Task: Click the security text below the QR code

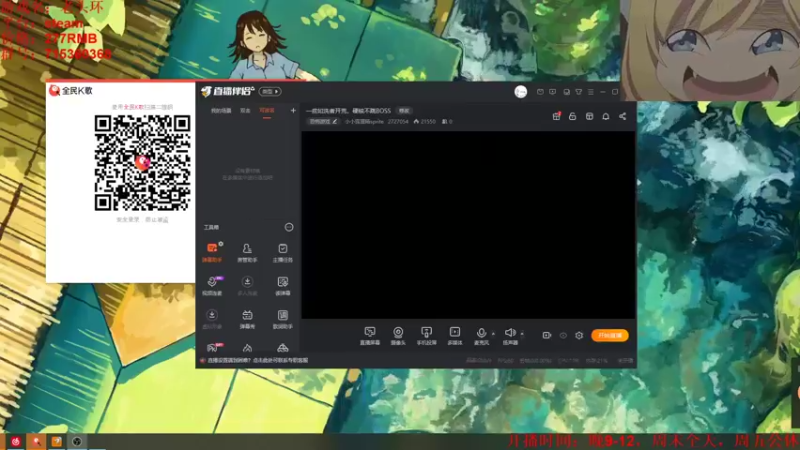Action: click(x=142, y=219)
